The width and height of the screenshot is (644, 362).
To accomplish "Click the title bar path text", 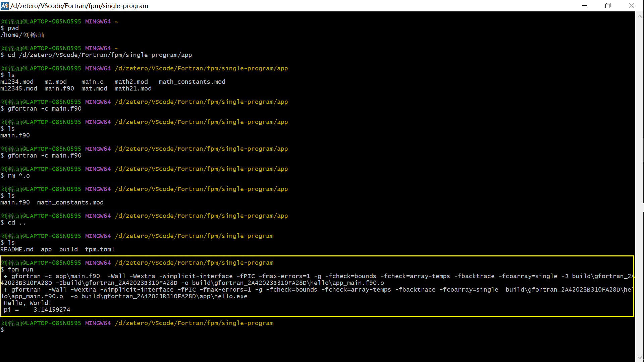I will pos(79,6).
